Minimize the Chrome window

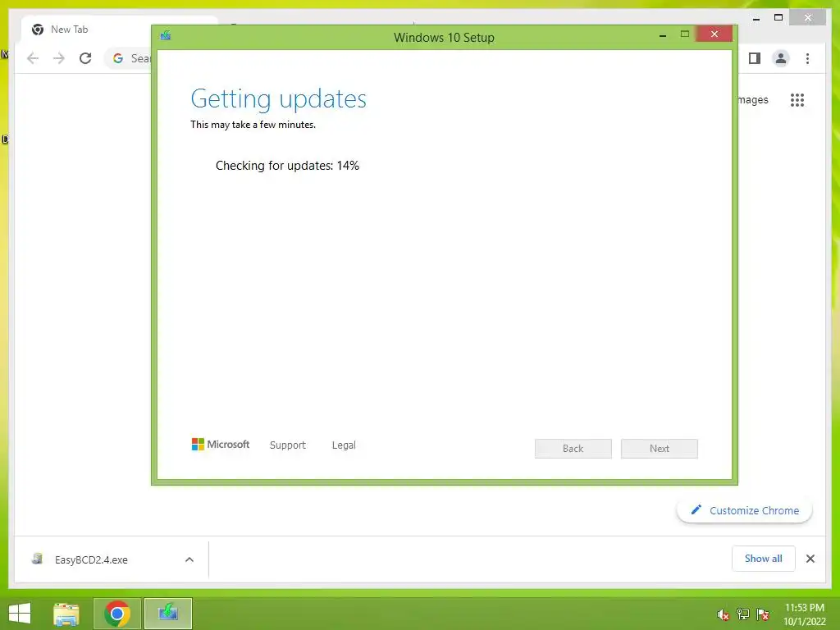pos(756,18)
